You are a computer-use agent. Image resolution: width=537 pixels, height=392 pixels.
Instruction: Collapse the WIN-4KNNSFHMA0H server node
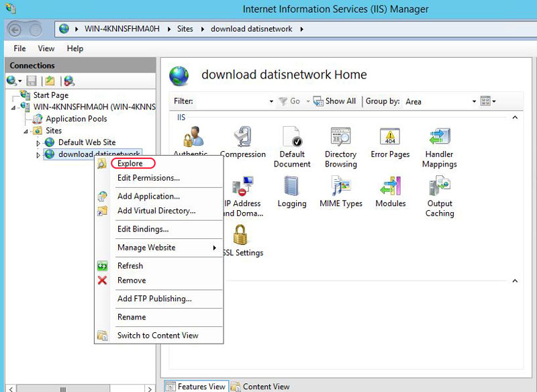click(13, 107)
